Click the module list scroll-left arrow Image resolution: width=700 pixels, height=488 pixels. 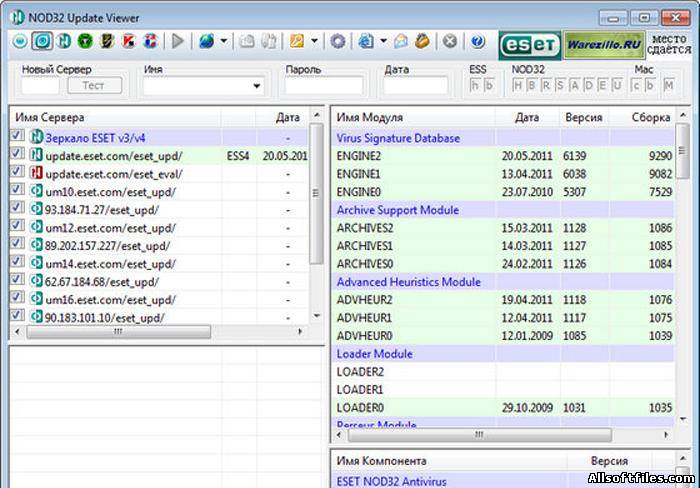[x=339, y=434]
